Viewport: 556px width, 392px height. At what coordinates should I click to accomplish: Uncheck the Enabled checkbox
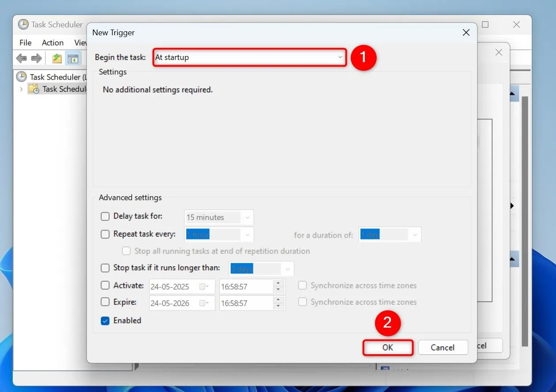click(105, 321)
